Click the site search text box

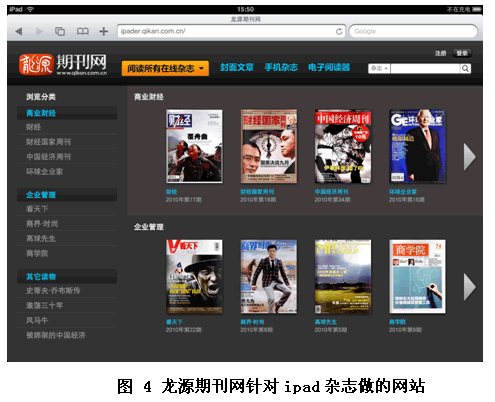pos(425,68)
